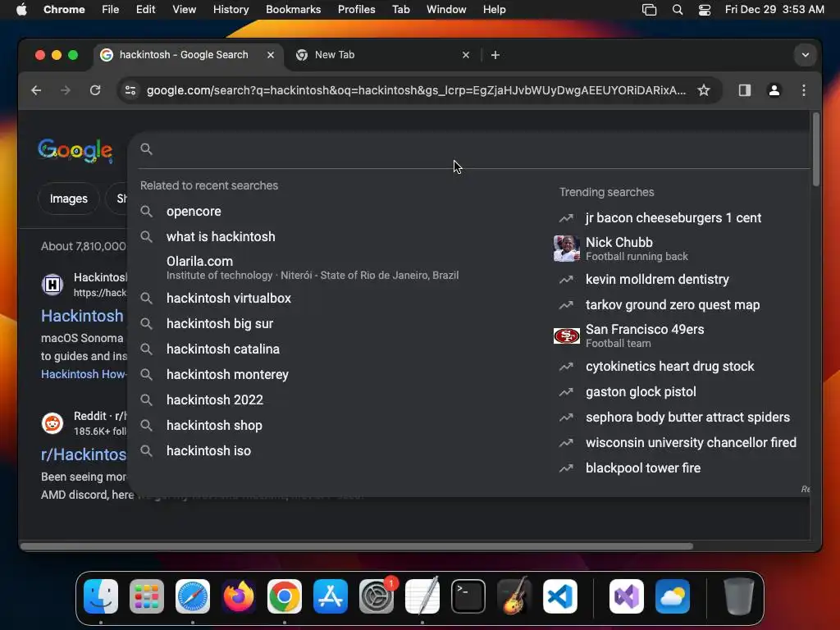840x630 pixels.
Task: Click the horizontal scrollbar at bottom
Action: click(x=356, y=546)
